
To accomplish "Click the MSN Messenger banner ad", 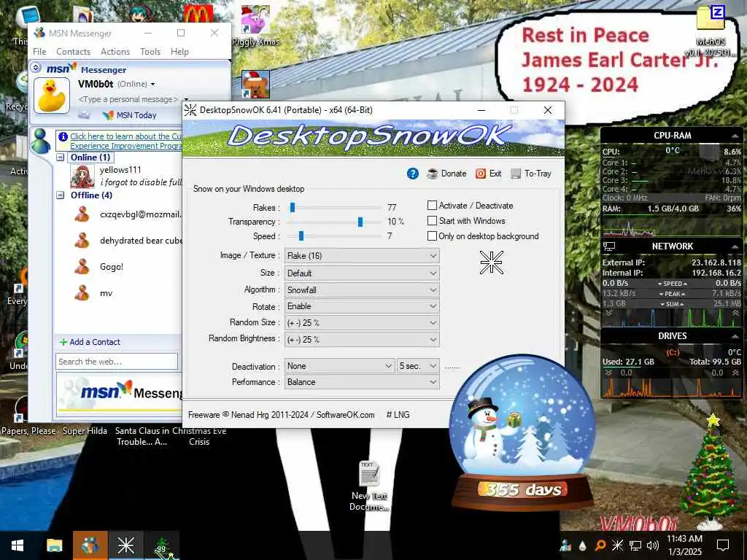I will point(120,393).
